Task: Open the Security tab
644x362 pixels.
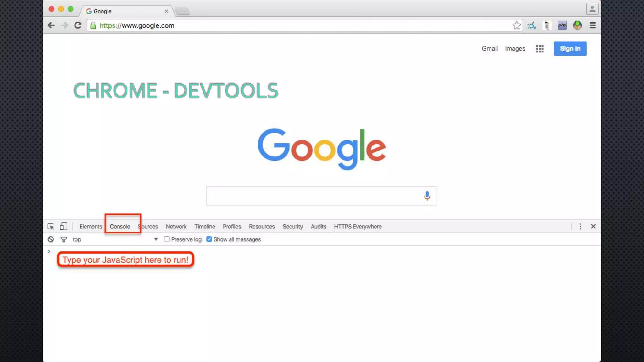Action: coord(292,227)
